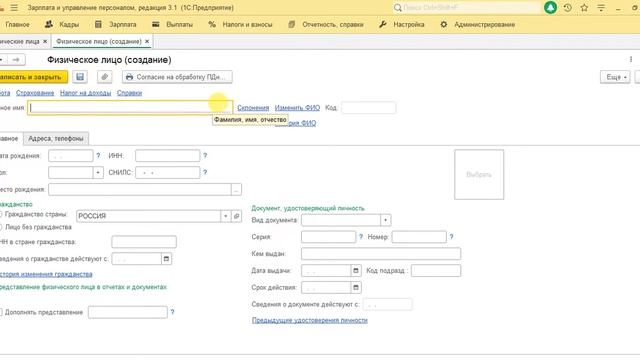The height and width of the screenshot is (360, 640).
Task: Open the three-dot form options menu
Action: click(631, 60)
